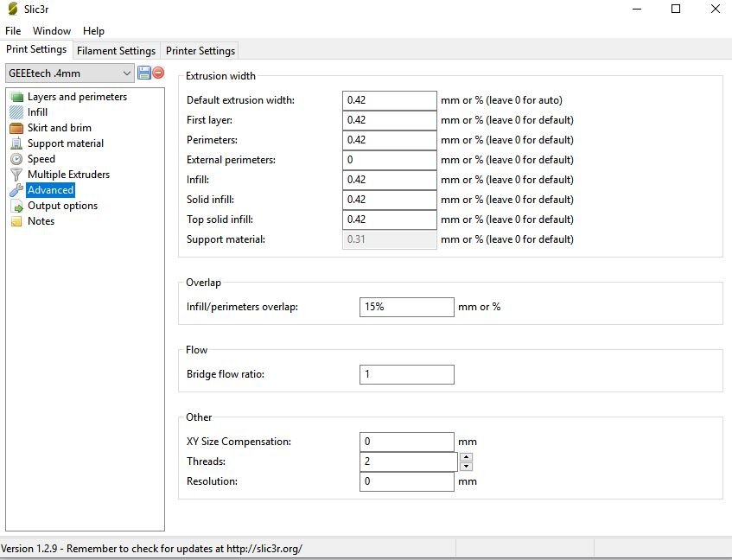The width and height of the screenshot is (732, 560).
Task: Go to Support material settings
Action: [x=66, y=143]
